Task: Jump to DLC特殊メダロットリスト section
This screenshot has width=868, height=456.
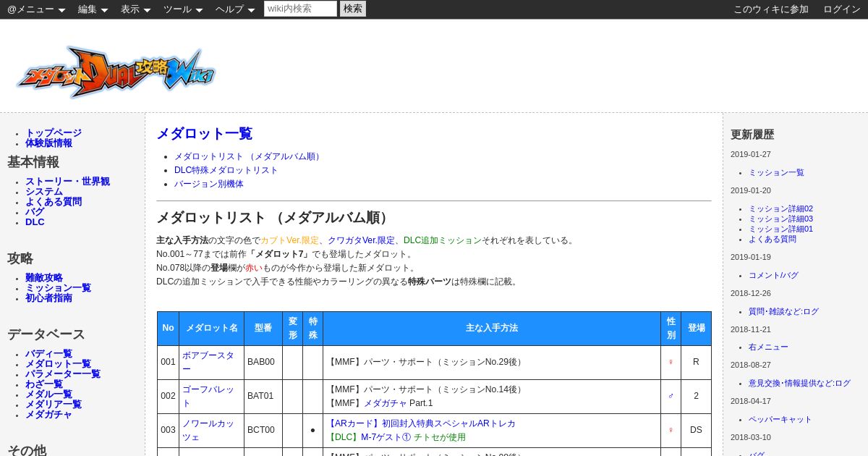Action: coord(226,170)
